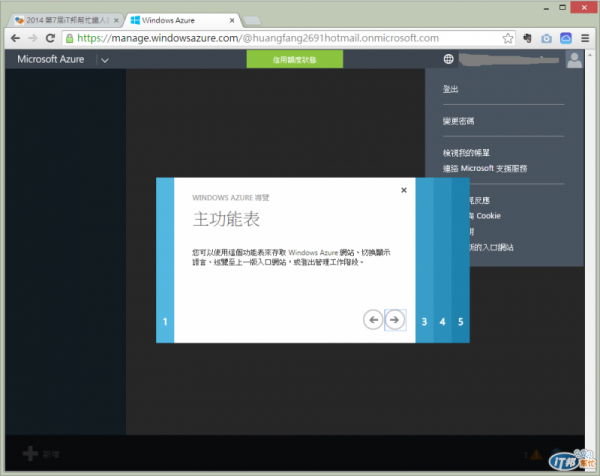Open a new browser tab
The height and width of the screenshot is (476, 600).
(252, 21)
